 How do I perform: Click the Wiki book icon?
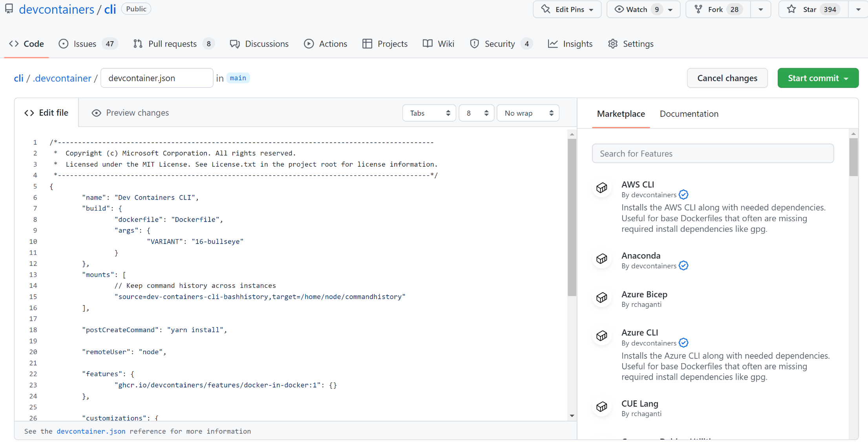pos(428,44)
